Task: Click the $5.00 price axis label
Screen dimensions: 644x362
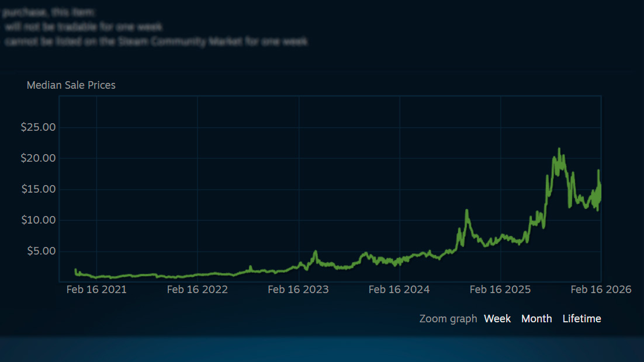Action: 41,251
